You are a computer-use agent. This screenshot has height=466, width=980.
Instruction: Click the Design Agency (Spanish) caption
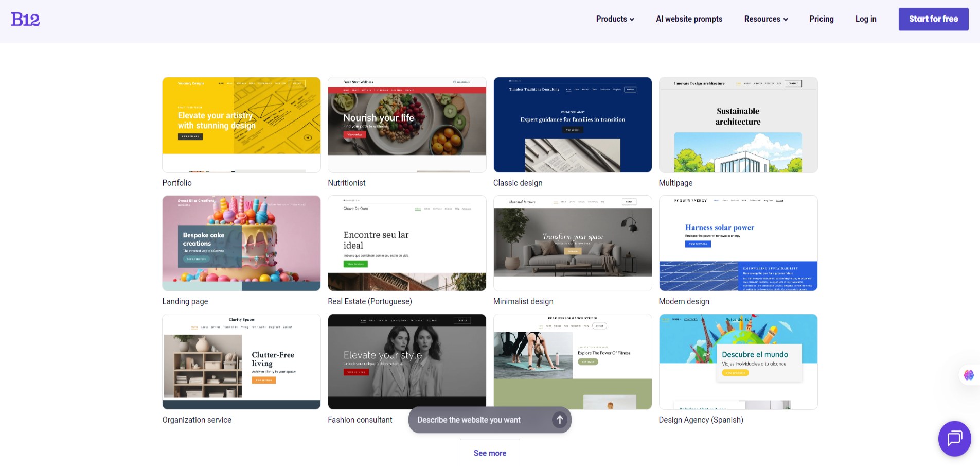[x=701, y=420]
